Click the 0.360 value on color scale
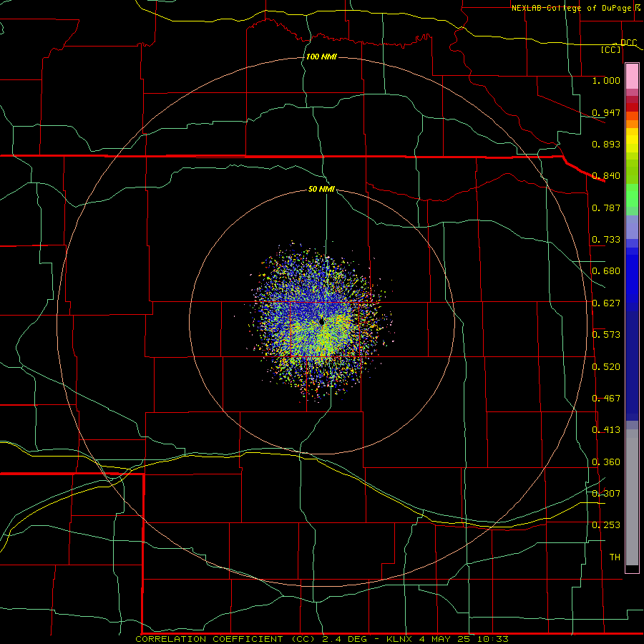The width and height of the screenshot is (644, 644). pyautogui.click(x=606, y=462)
